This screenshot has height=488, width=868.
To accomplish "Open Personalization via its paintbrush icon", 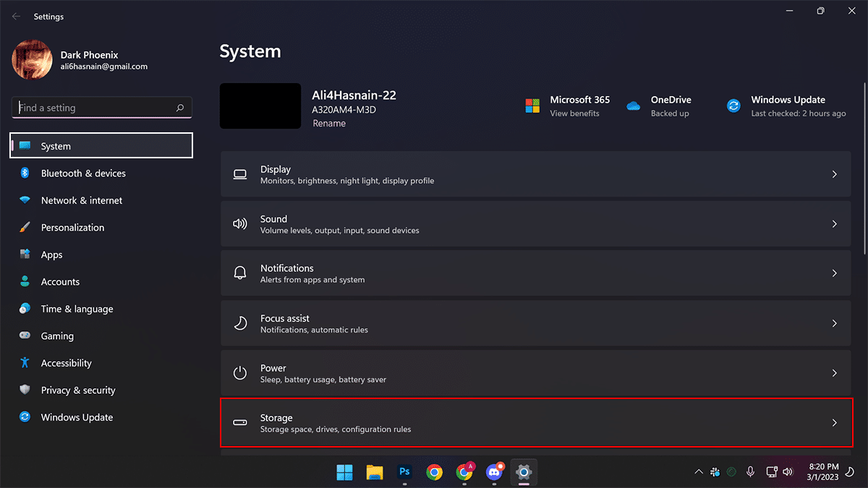I will [x=25, y=228].
